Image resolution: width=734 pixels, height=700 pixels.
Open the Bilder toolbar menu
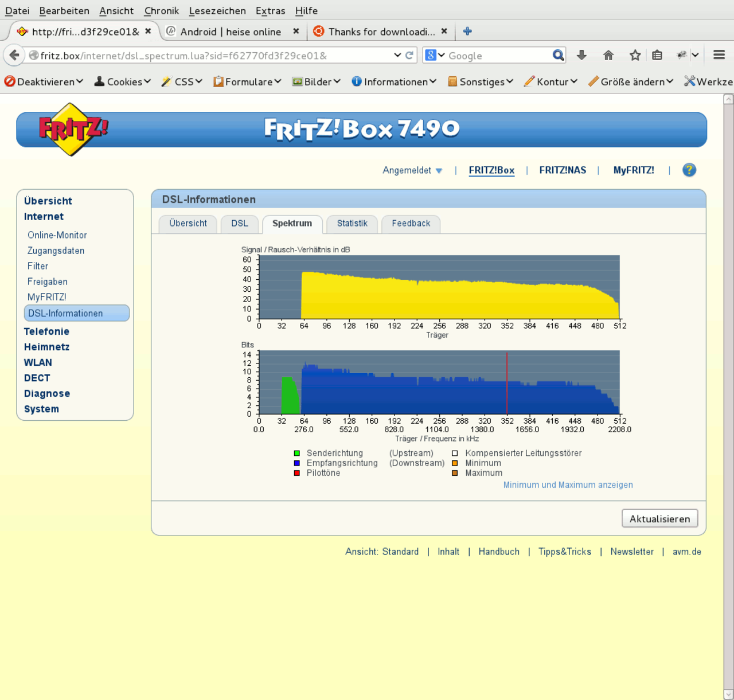point(317,81)
